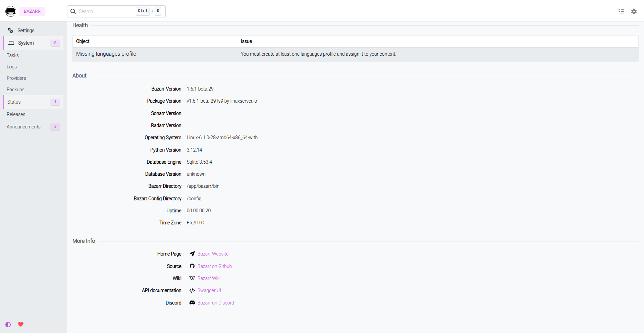Click the Object column header

[83, 41]
